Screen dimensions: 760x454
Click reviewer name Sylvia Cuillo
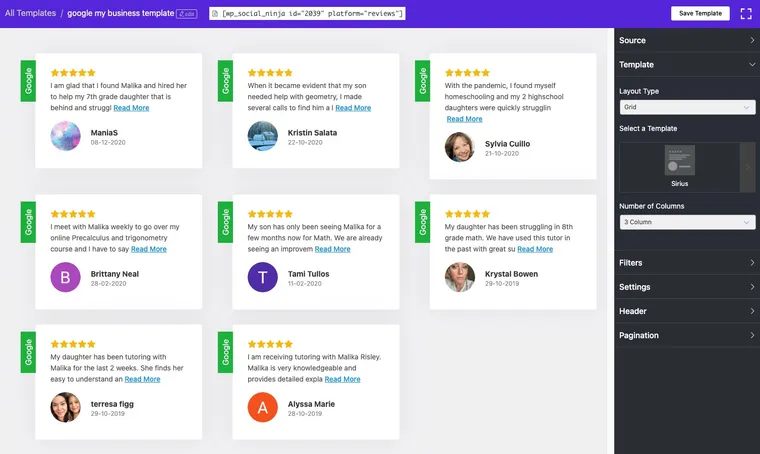click(x=507, y=144)
